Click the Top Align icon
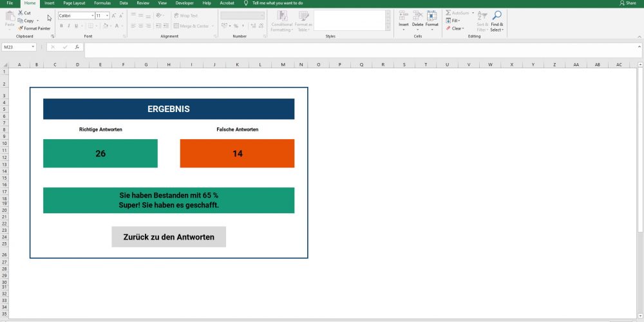The width and height of the screenshot is (644, 322). point(133,15)
